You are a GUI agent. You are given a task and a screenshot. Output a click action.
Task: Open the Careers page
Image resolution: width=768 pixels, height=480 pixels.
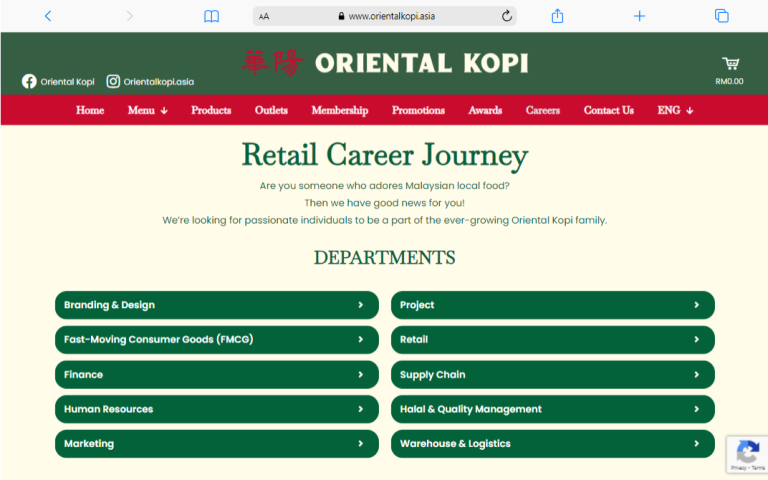point(543,110)
